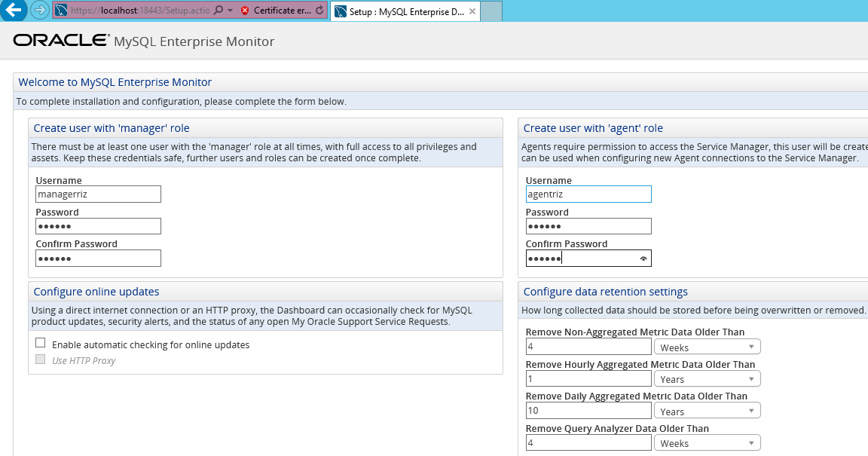Open a new blank browser tab
868x456 pixels.
click(x=491, y=11)
